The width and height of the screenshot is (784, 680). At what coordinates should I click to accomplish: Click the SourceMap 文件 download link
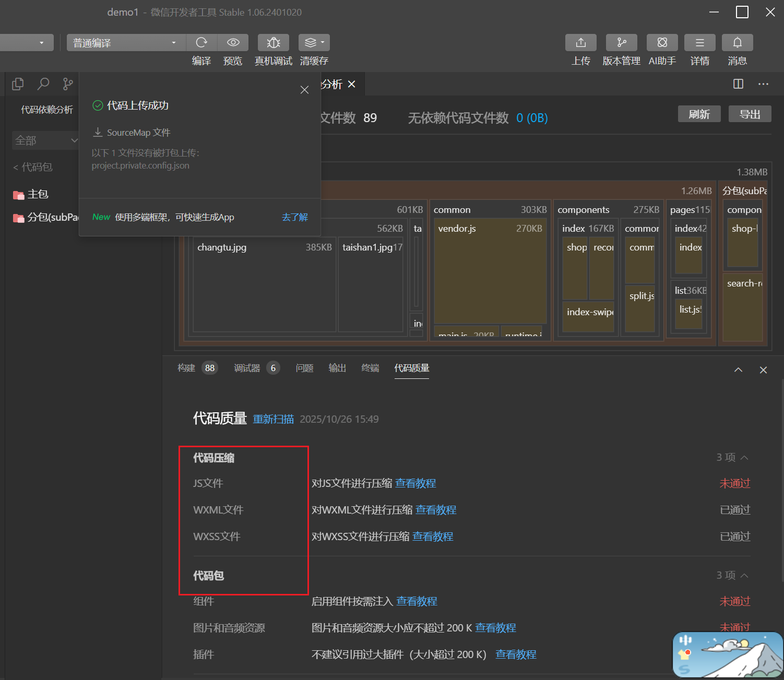point(139,133)
